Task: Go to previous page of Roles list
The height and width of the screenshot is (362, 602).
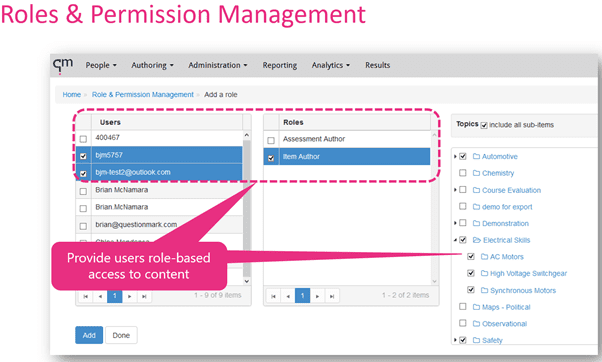Action: [288, 296]
